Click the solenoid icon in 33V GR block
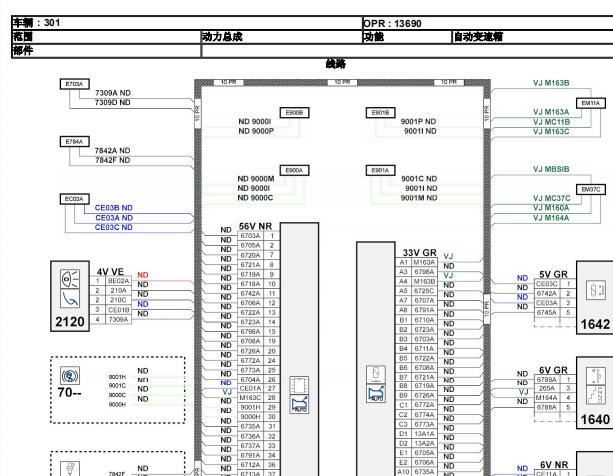 (x=376, y=374)
